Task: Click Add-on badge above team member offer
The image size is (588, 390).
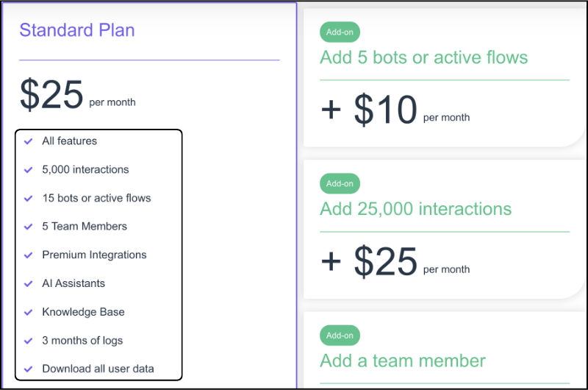Action: (340, 336)
